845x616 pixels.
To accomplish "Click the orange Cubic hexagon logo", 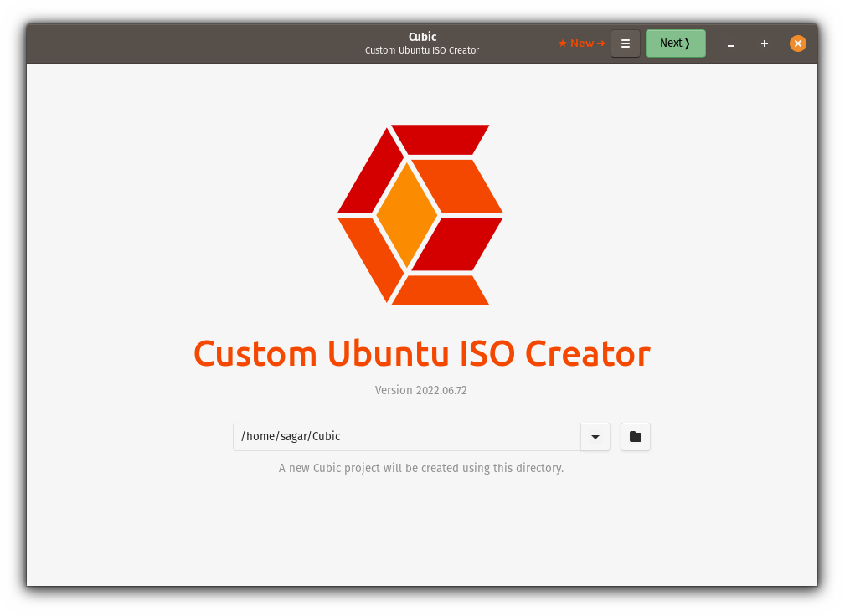I will pyautogui.click(x=420, y=215).
